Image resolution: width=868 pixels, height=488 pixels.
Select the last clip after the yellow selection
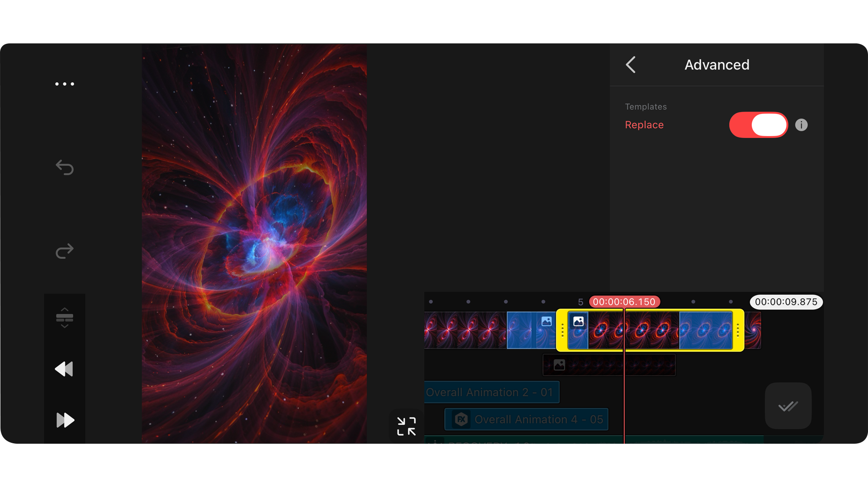click(x=753, y=330)
